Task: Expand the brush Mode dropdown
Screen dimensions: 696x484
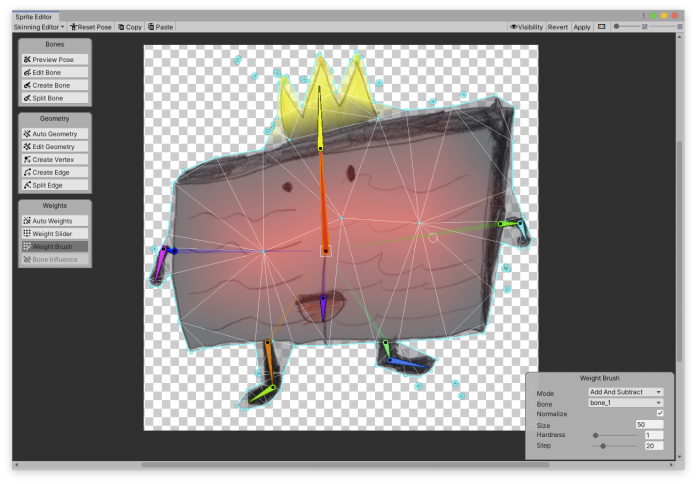Action: pos(625,393)
